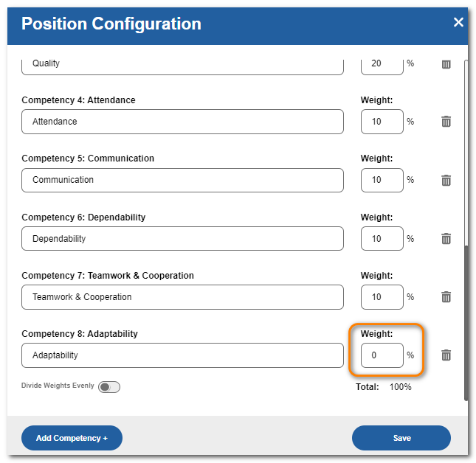
Task: Click the Dependability name input
Action: (182, 239)
